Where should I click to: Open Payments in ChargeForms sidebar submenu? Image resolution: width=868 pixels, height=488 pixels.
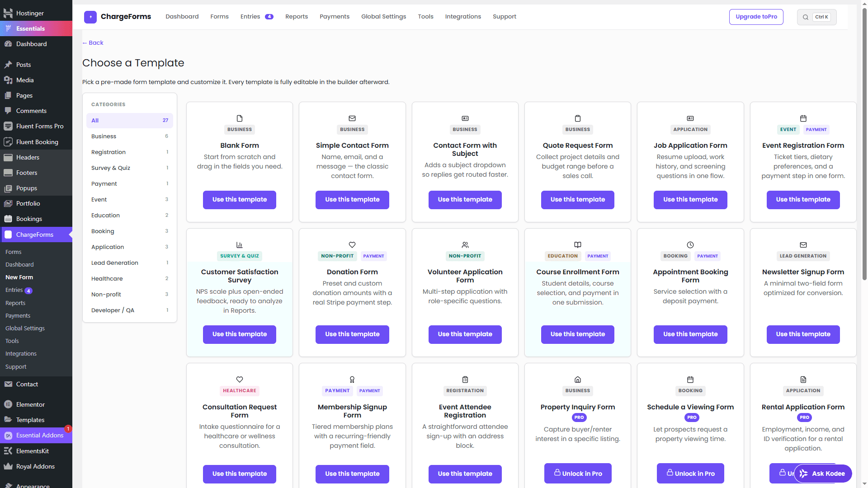tap(18, 315)
